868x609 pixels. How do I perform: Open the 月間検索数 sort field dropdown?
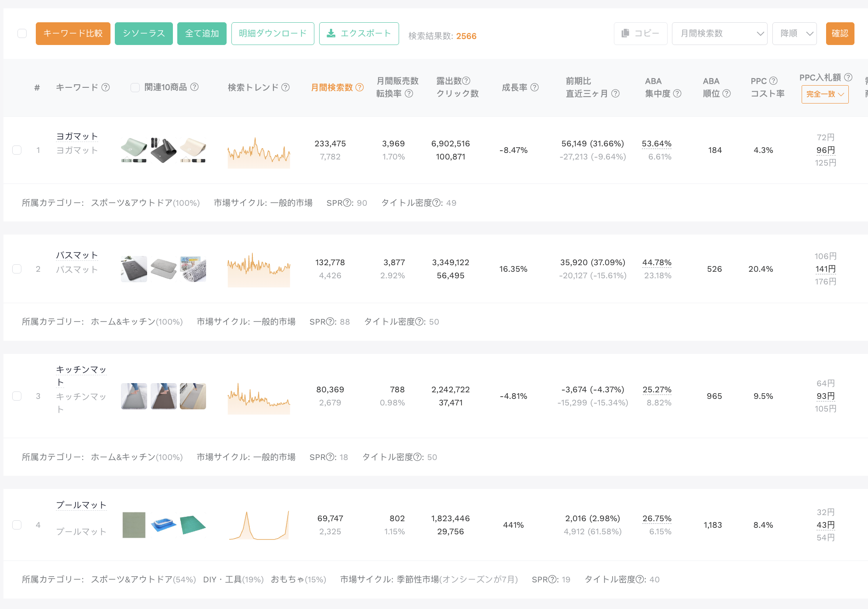point(720,34)
